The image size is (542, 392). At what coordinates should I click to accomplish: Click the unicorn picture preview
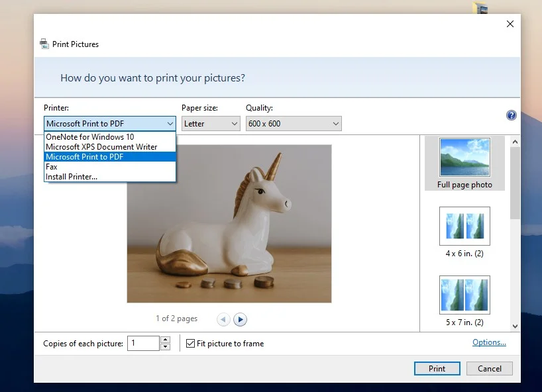(229, 224)
